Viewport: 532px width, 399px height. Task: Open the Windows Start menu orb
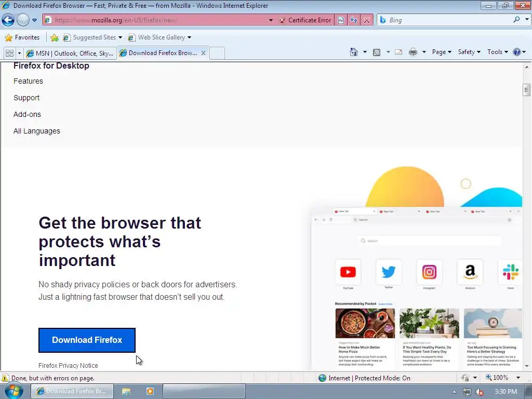coord(14,391)
